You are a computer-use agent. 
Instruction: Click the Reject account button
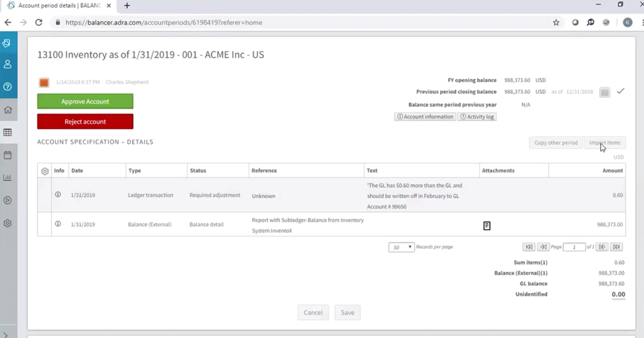(85, 121)
